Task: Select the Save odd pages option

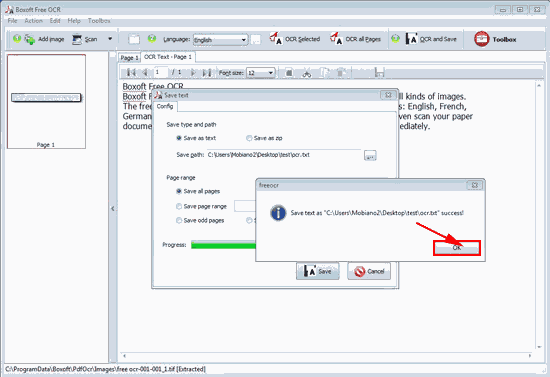Action: coord(179,220)
